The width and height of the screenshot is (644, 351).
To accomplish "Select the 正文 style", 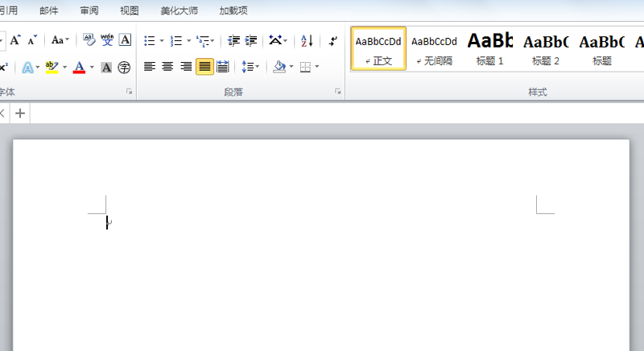I will (378, 49).
